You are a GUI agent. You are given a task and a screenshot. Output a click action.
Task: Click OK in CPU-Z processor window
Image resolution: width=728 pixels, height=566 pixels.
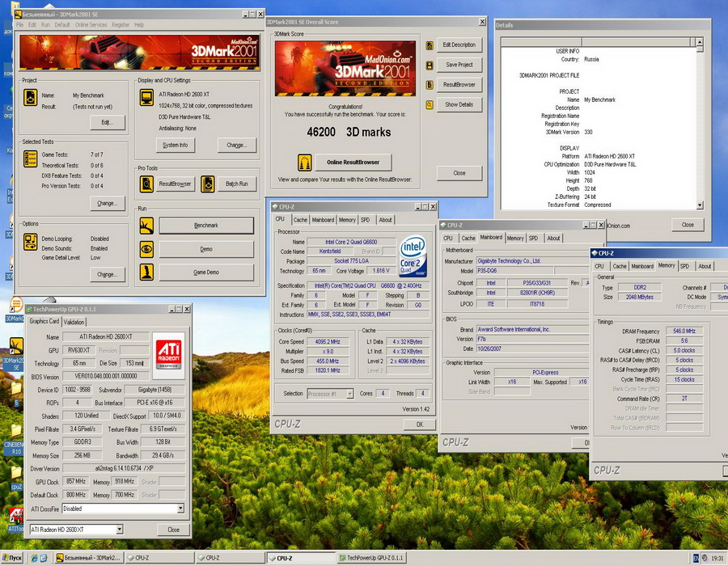point(420,424)
